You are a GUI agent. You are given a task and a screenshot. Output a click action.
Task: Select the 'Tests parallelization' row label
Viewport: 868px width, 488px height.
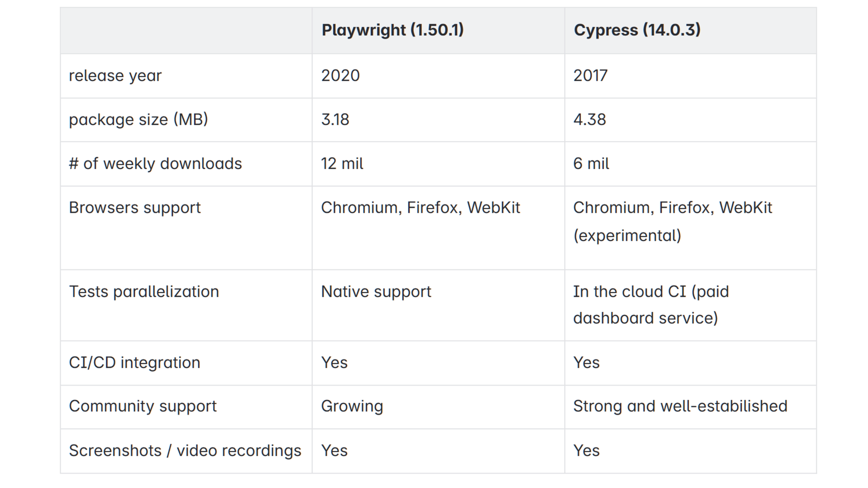click(144, 292)
